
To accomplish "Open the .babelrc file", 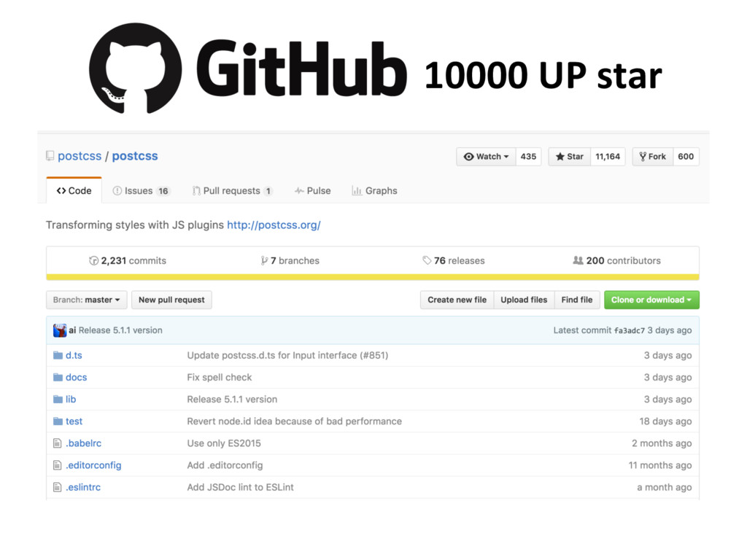I will coord(83,443).
